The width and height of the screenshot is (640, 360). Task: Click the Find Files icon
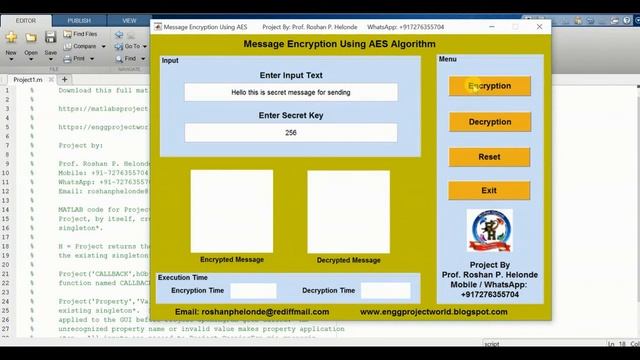(x=67, y=34)
